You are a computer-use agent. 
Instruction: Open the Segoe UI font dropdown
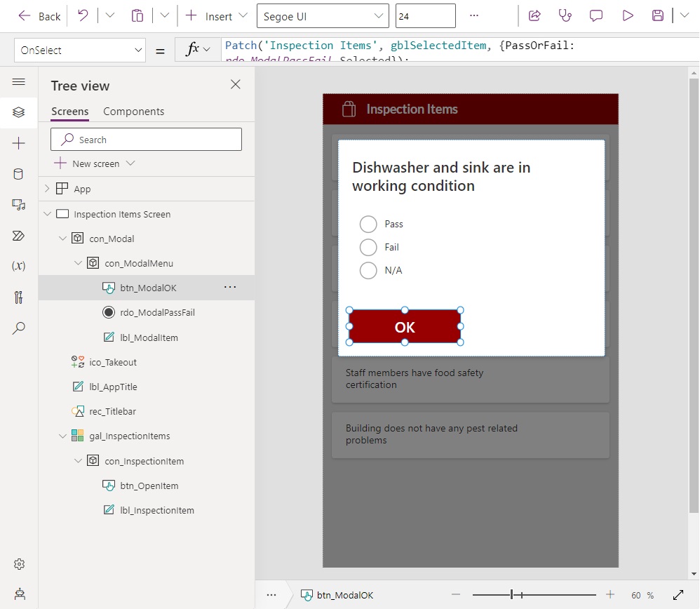[323, 17]
